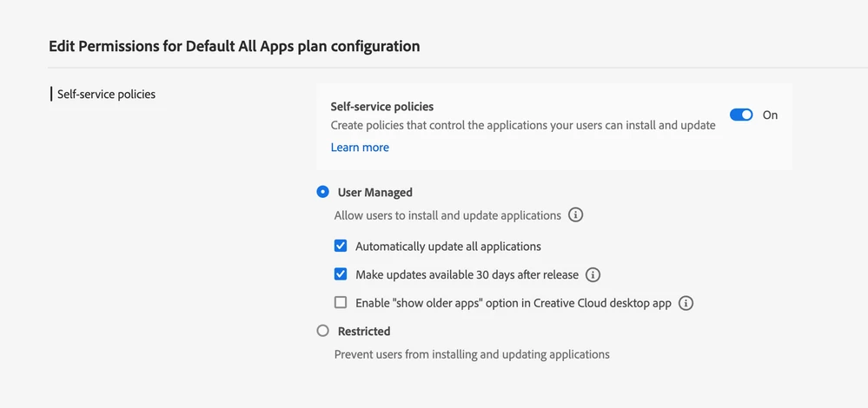Click the Automatically update all applications label
Viewport: 868px width, 408px height.
(448, 246)
